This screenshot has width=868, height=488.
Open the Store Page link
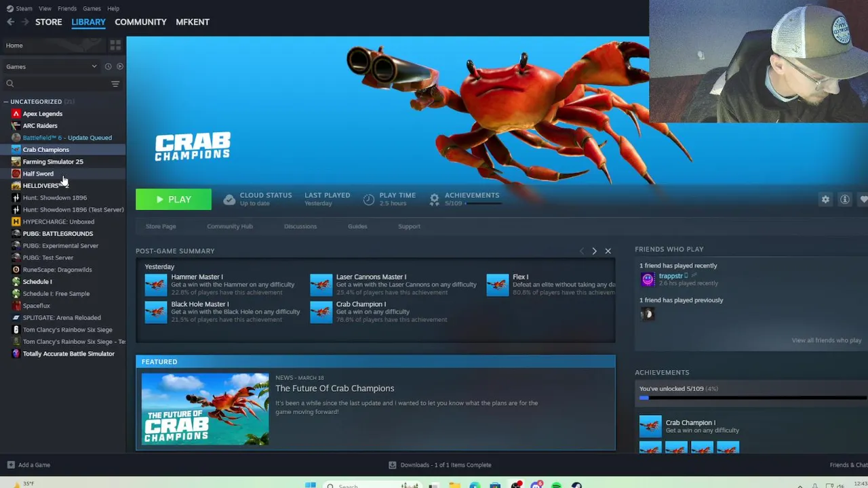coord(161,226)
